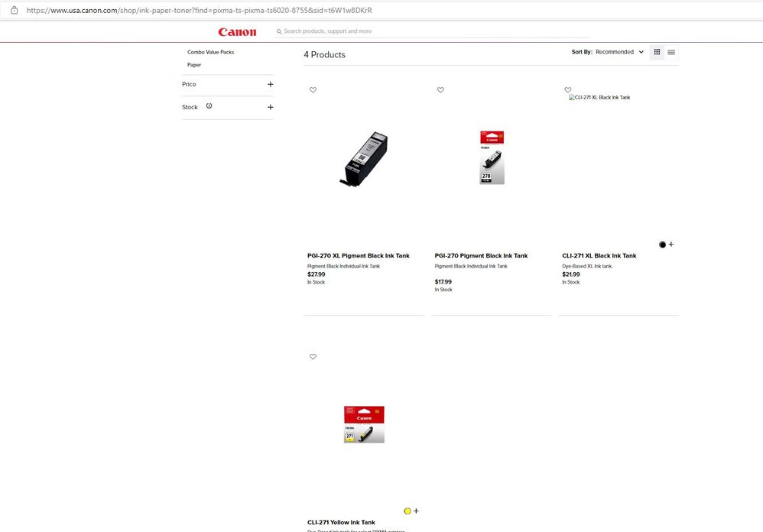Open the PGI-270 Pigment Black Ink Tank listing
Viewport: 763px width, 532px height.
pyautogui.click(x=481, y=255)
